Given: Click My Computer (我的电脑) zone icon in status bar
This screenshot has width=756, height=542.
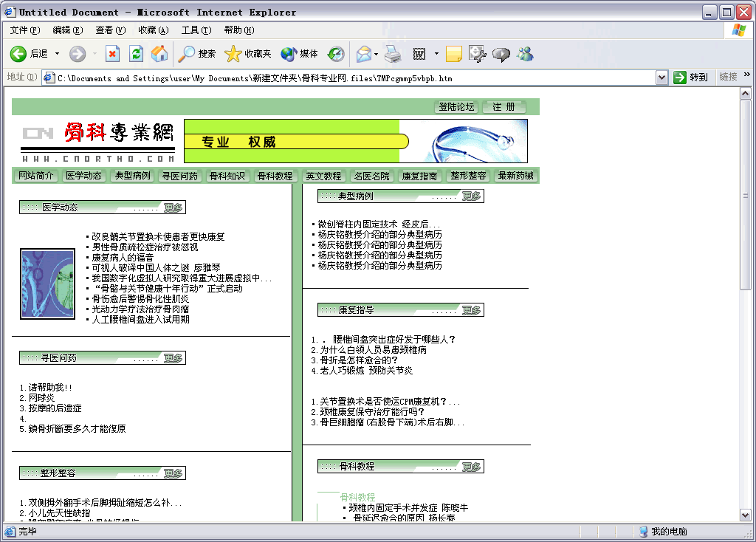Looking at the screenshot, I should [643, 532].
